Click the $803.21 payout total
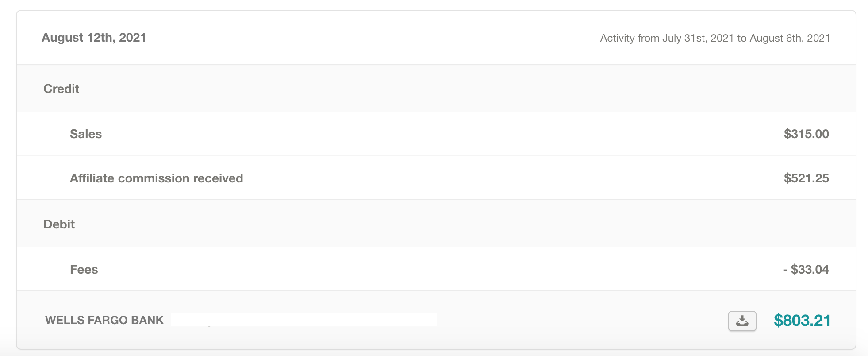The width and height of the screenshot is (868, 356). click(802, 321)
